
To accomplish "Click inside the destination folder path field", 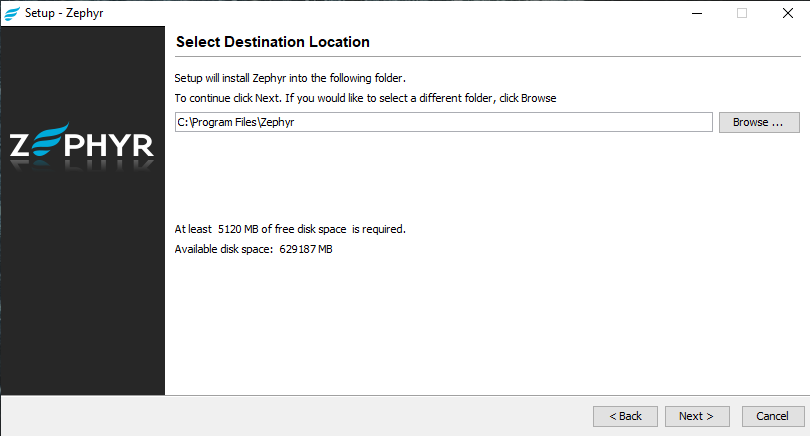I will point(443,122).
